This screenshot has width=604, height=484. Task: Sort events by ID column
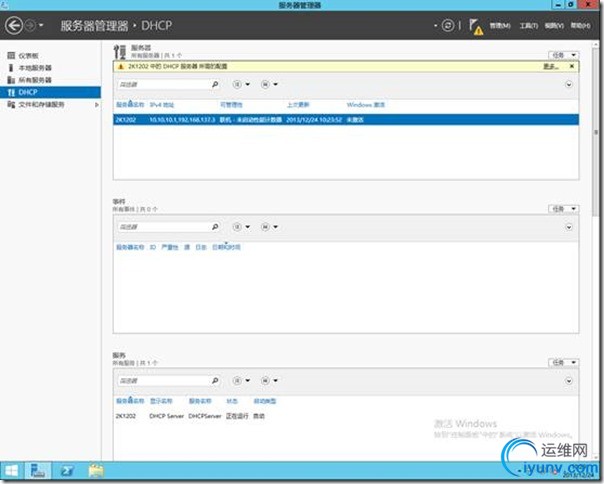[153, 247]
